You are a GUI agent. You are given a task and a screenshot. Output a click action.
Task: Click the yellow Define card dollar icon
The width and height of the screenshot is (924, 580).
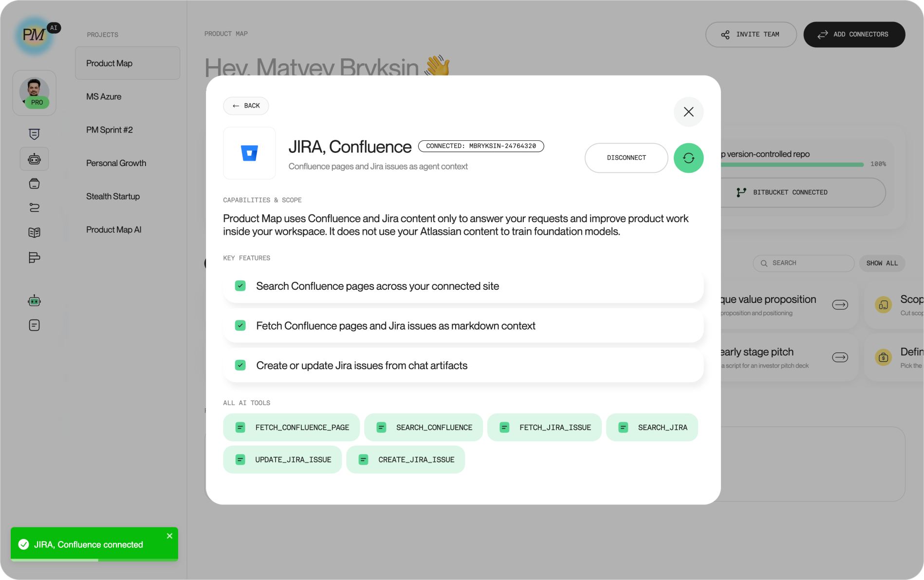point(883,357)
